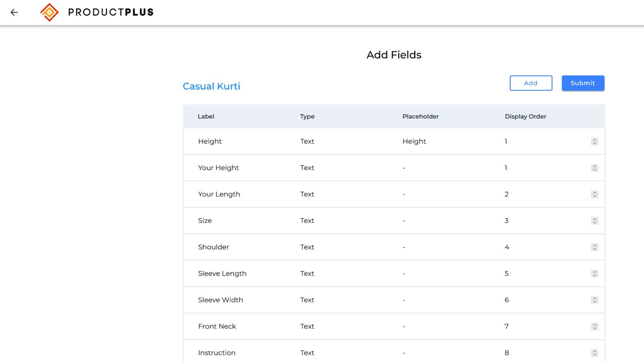Click the Front Neck row stepper control

pos(594,326)
